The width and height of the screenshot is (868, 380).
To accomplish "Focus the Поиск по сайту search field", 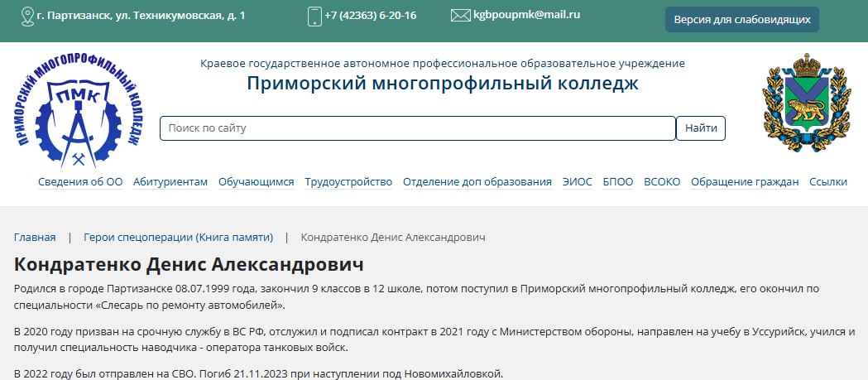I will click(x=417, y=128).
